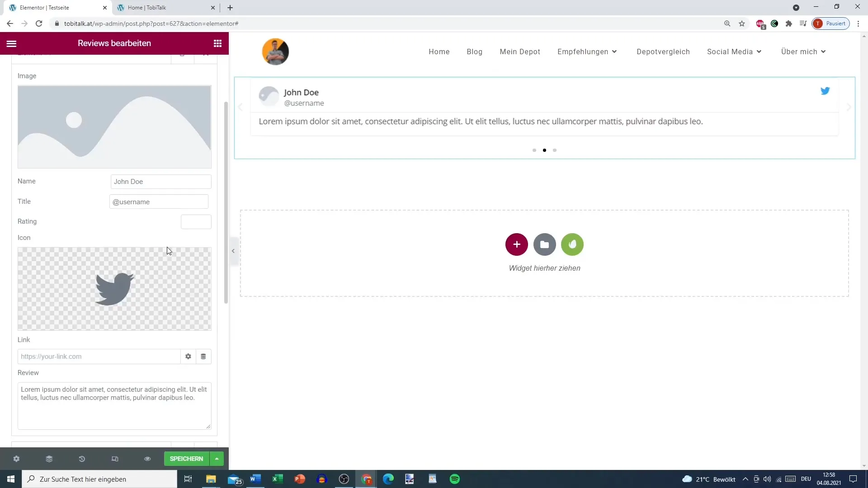Open the Elementor hamburger menu
The image size is (868, 488).
(x=12, y=43)
